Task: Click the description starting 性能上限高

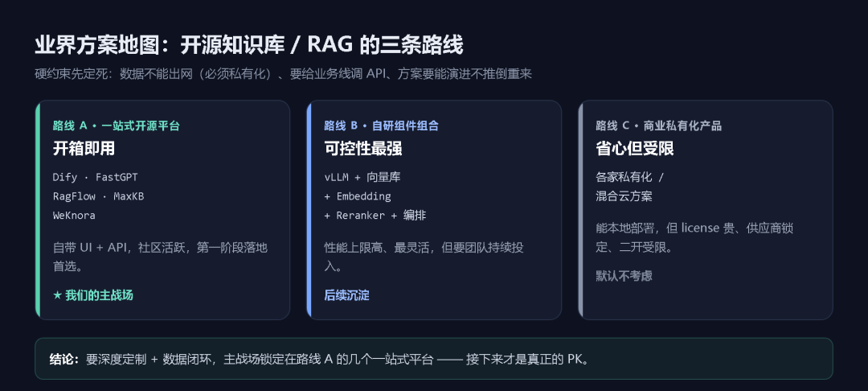Action: click(x=424, y=257)
